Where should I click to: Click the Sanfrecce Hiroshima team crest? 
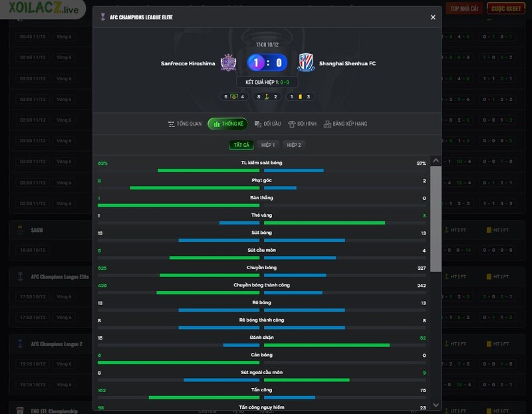click(229, 62)
